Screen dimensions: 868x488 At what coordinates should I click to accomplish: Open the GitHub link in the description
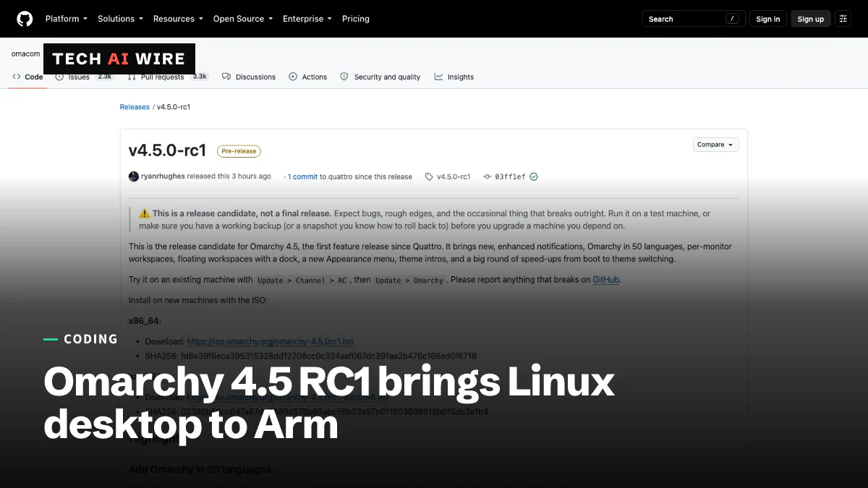click(x=606, y=280)
